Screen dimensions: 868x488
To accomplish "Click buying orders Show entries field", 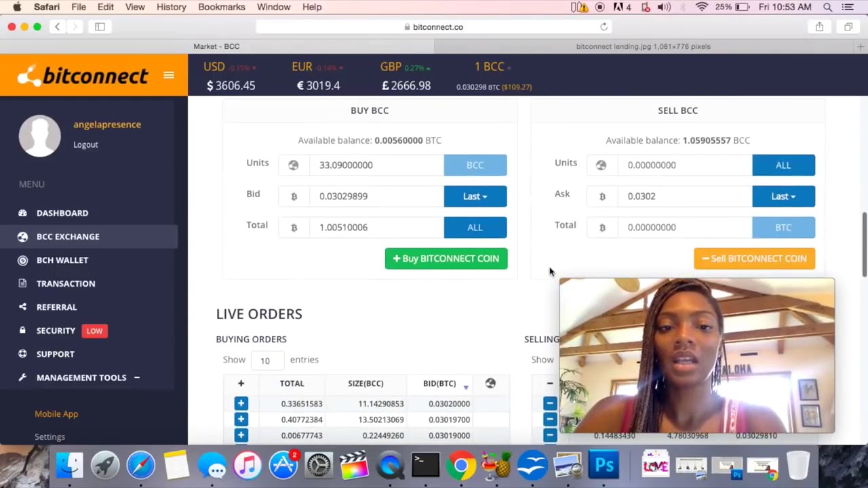I will pos(267,360).
